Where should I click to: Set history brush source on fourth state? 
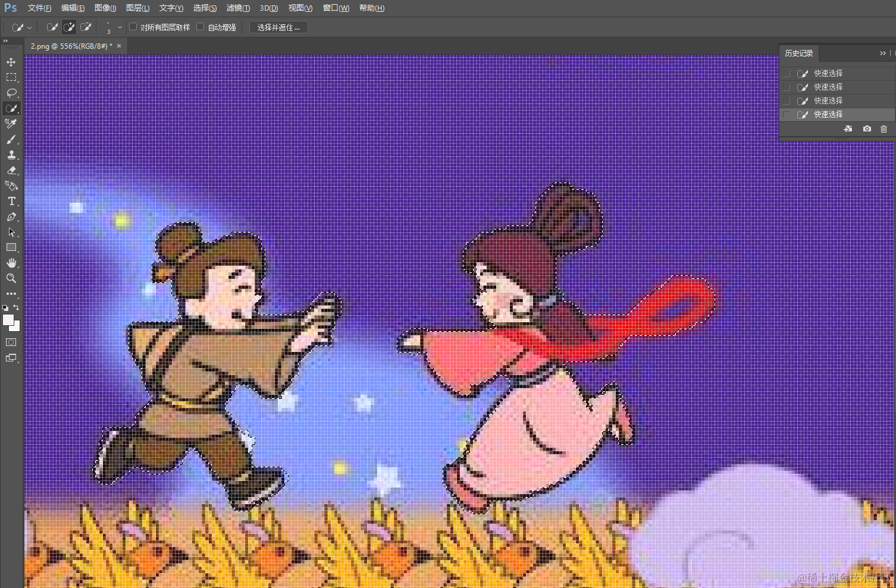point(787,114)
